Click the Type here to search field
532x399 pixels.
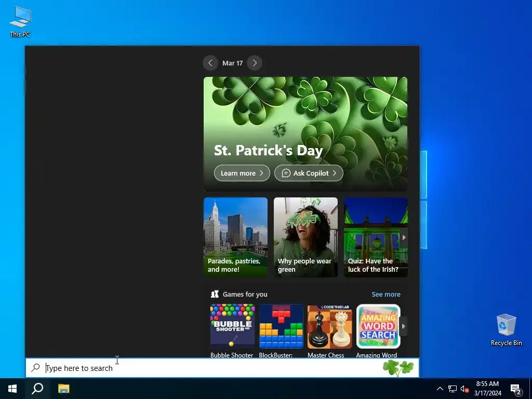coord(222,368)
